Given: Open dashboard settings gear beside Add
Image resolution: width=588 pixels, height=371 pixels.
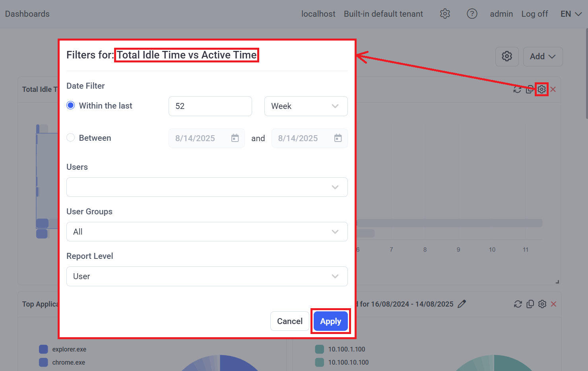Looking at the screenshot, I should click(507, 56).
